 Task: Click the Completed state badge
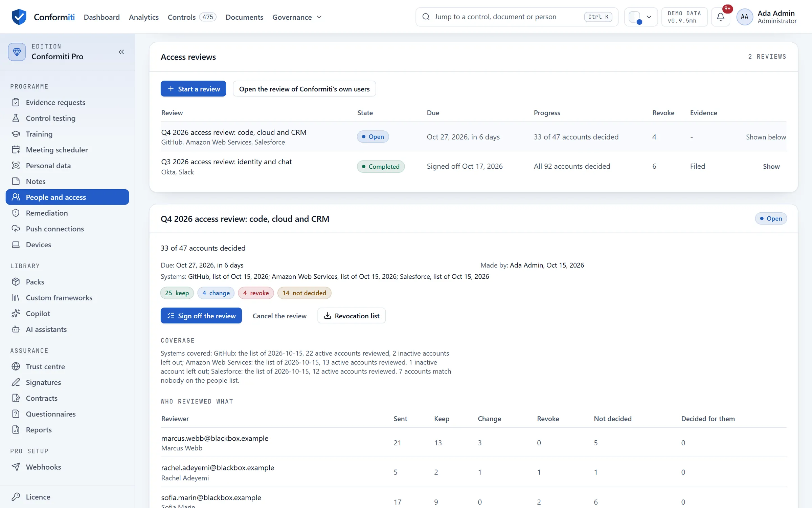tap(381, 166)
